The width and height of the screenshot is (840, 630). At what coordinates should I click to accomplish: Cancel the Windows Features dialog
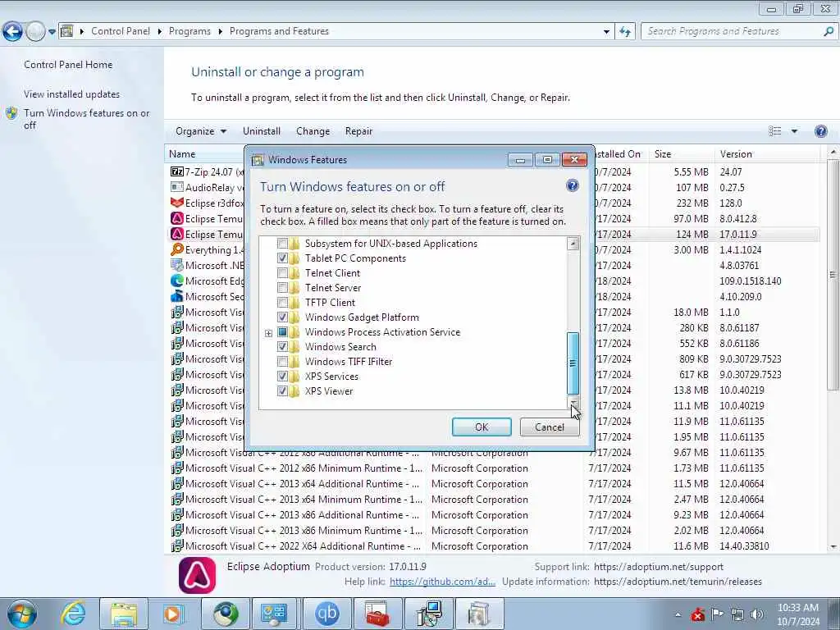pyautogui.click(x=550, y=427)
